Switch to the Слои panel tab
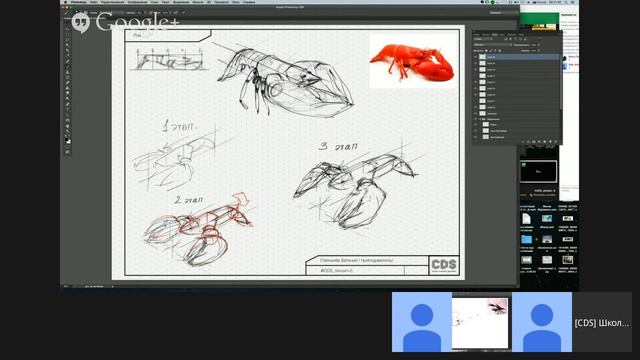This screenshot has height=360, width=640. (495, 35)
